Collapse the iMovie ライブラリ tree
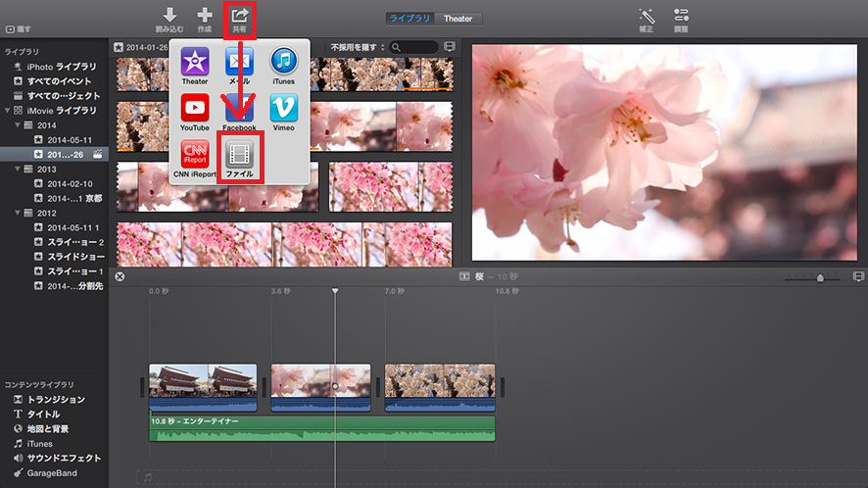 coord(8,111)
